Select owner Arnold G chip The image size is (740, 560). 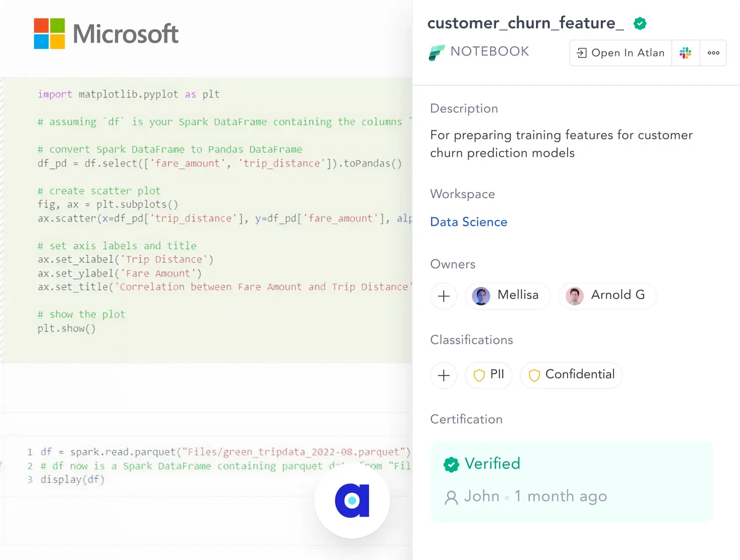coord(607,296)
